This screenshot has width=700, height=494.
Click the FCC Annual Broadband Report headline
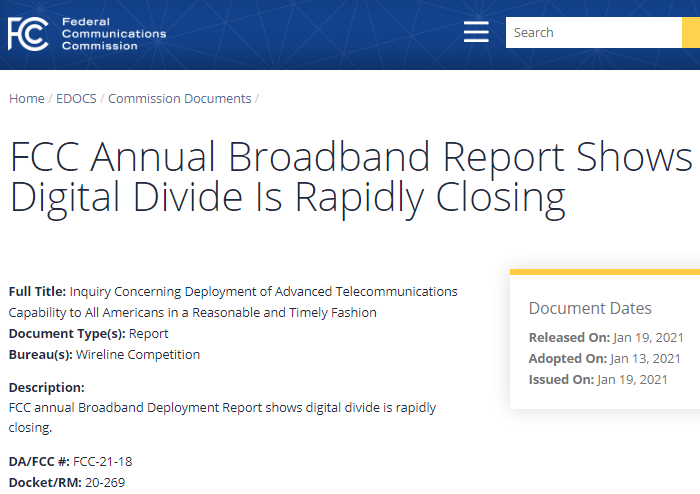350,178
